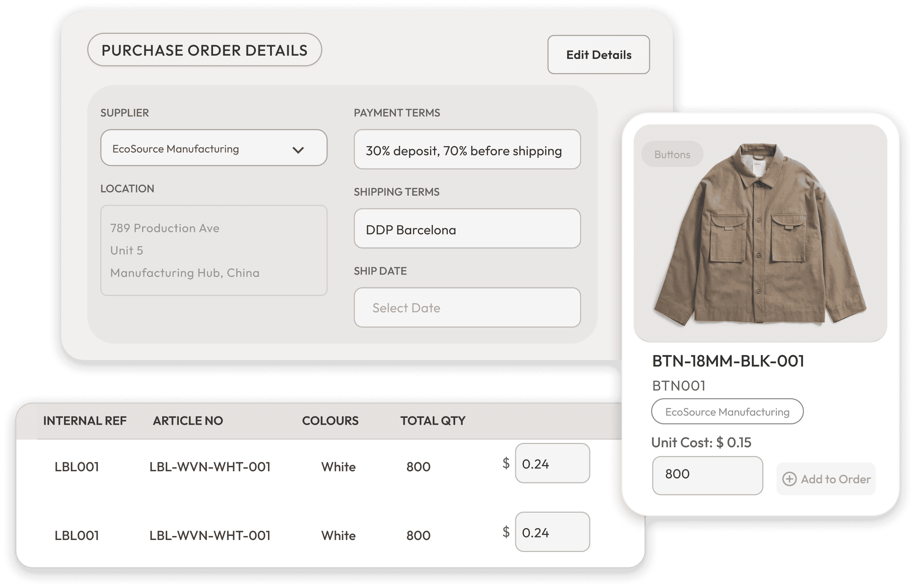Click the plus circle icon beside Add to Order
The width and height of the screenshot is (915, 588).
pos(789,479)
